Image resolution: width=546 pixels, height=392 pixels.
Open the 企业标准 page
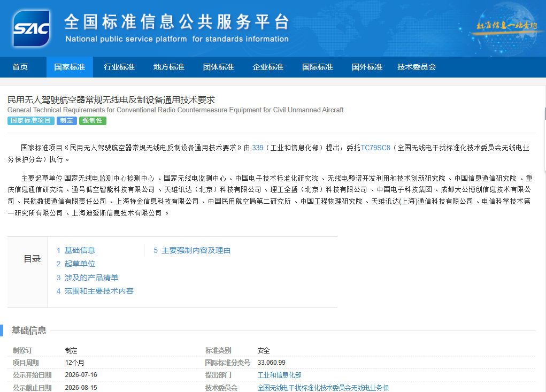coord(268,67)
